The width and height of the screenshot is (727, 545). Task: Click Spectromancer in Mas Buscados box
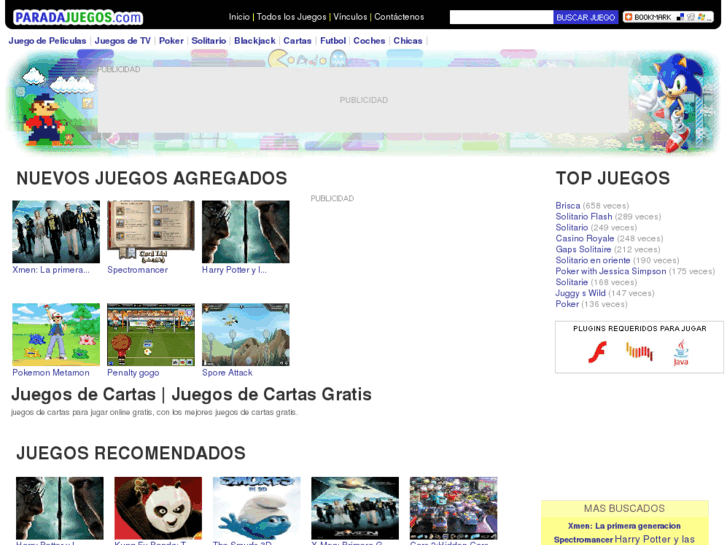583,540
